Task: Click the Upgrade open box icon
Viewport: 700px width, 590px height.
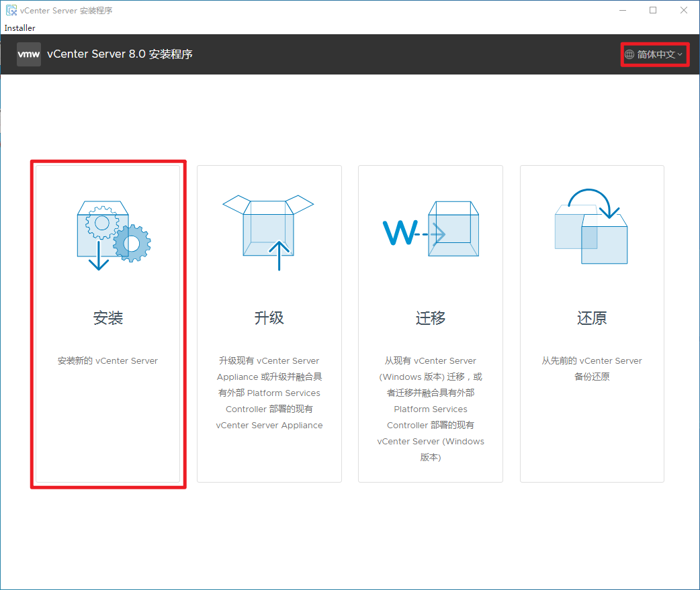Action: coord(269,232)
